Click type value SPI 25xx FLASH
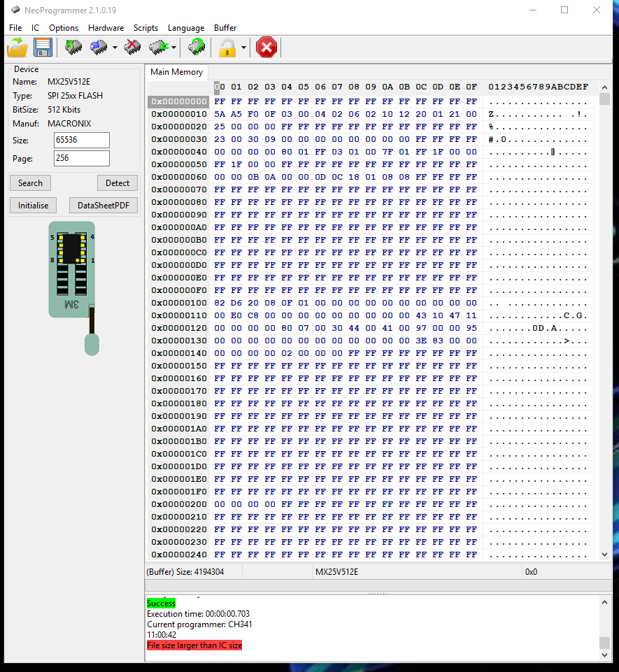The image size is (619, 672). click(x=75, y=96)
